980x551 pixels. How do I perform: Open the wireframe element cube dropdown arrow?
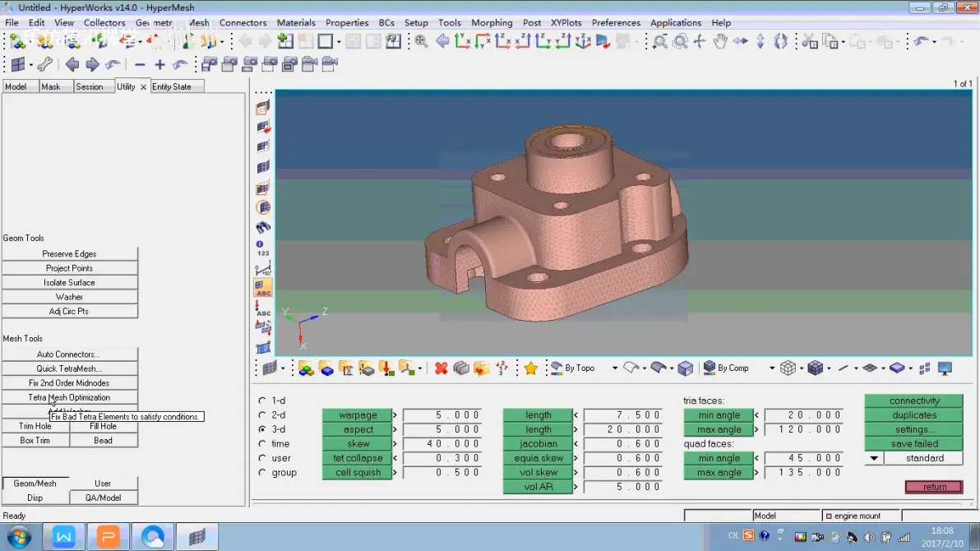coord(802,368)
